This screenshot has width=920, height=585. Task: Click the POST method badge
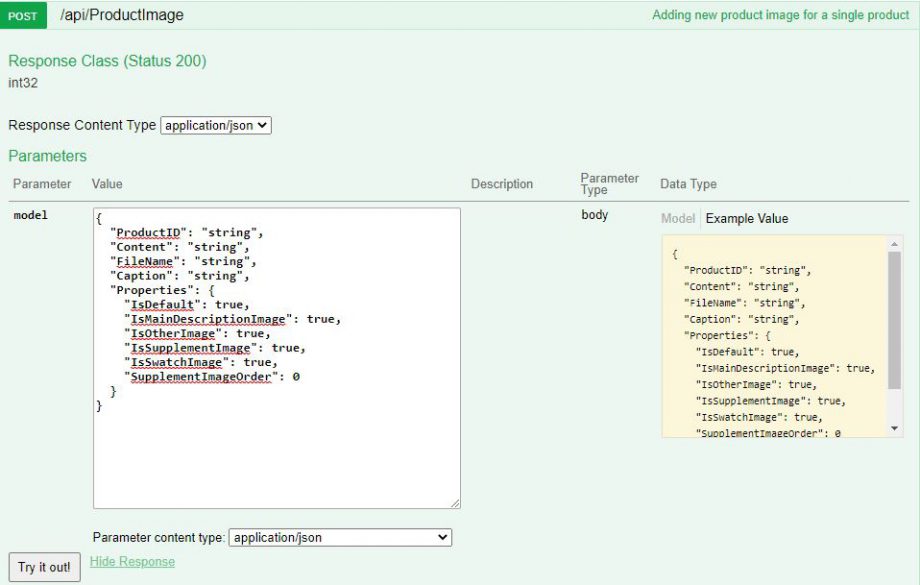22,16
